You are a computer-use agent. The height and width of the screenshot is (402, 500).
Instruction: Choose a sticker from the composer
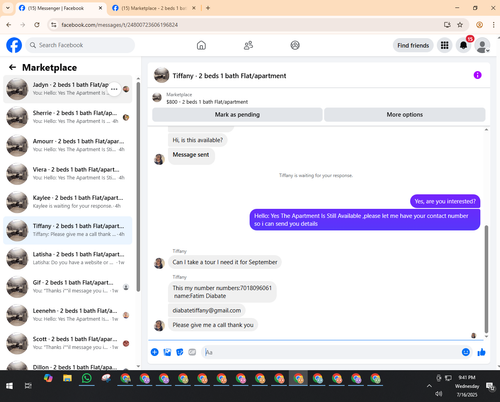tap(180, 352)
